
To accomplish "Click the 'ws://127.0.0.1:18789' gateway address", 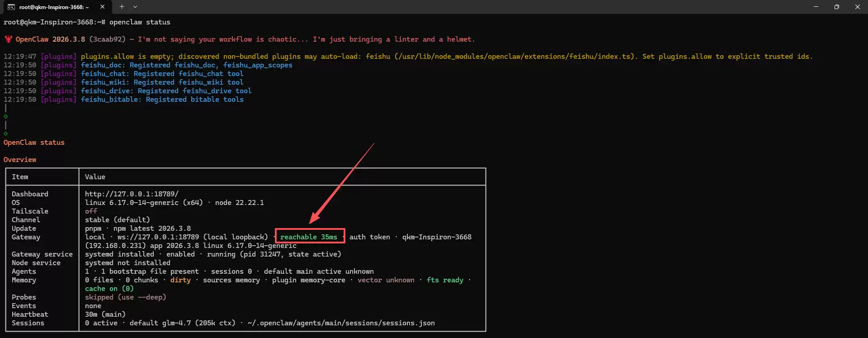I will coord(158,237).
